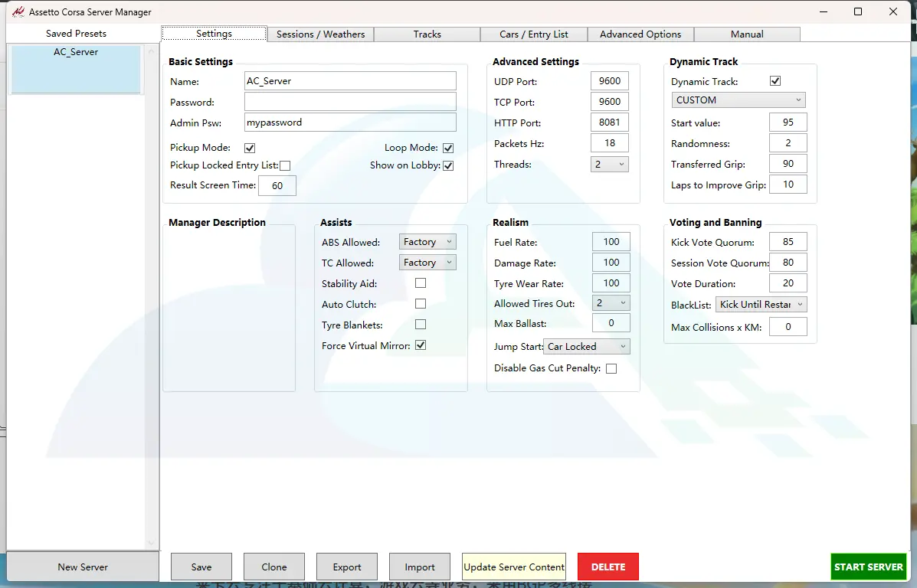917x588 pixels.
Task: Click the Dynamic Track Start value field
Action: tap(788, 122)
